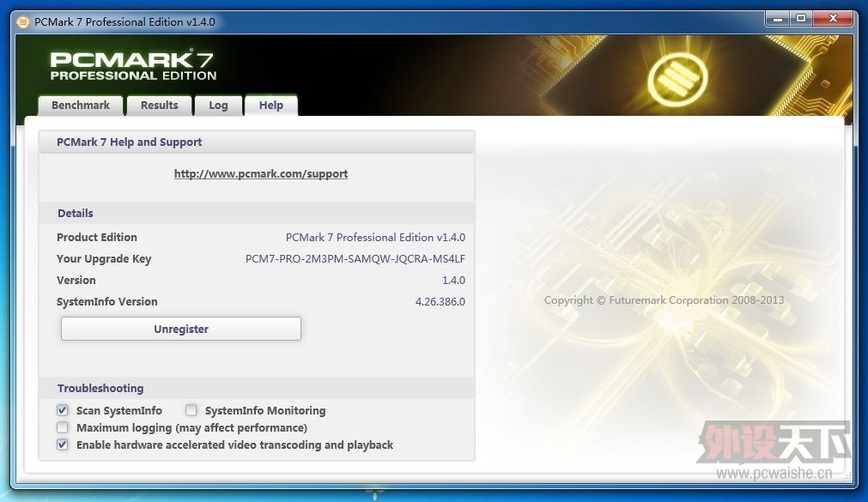Open the Log tab
868x502 pixels.
(x=218, y=106)
